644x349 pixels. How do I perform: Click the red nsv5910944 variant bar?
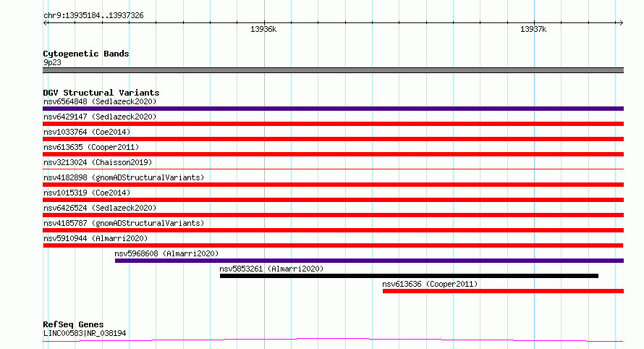tap(333, 245)
